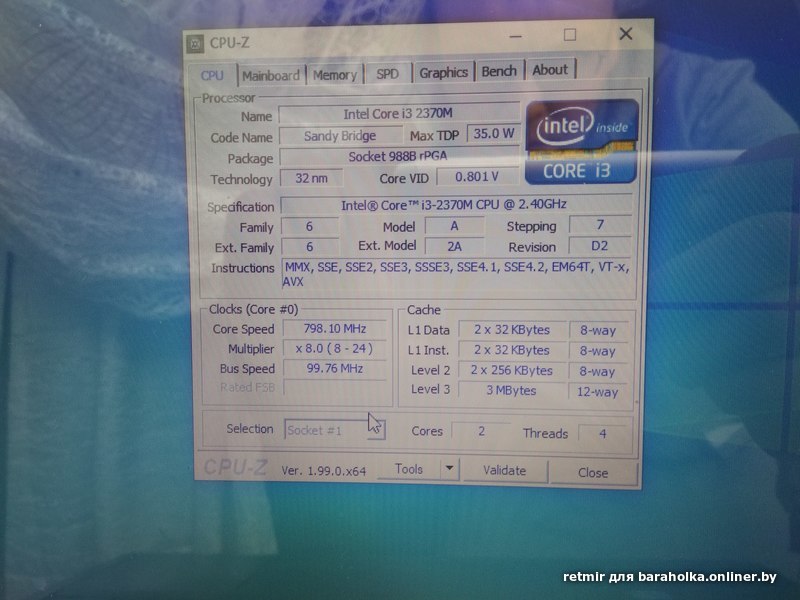Go to the Graphics tab
The image size is (800, 600).
(443, 73)
